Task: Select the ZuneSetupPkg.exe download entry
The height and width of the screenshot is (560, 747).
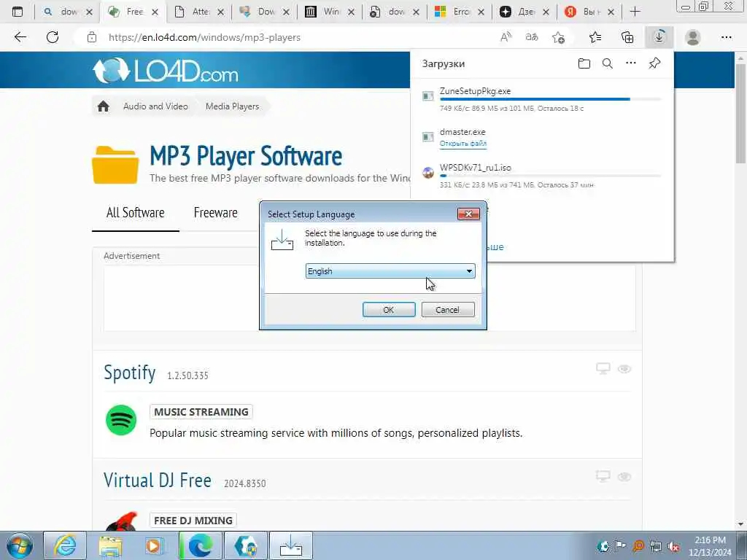Action: click(x=542, y=99)
